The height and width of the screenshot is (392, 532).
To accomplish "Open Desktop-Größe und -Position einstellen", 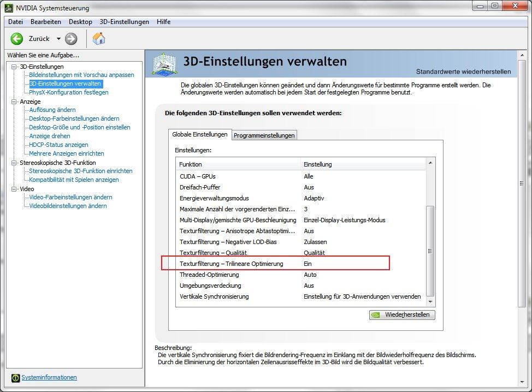I will 79,128.
